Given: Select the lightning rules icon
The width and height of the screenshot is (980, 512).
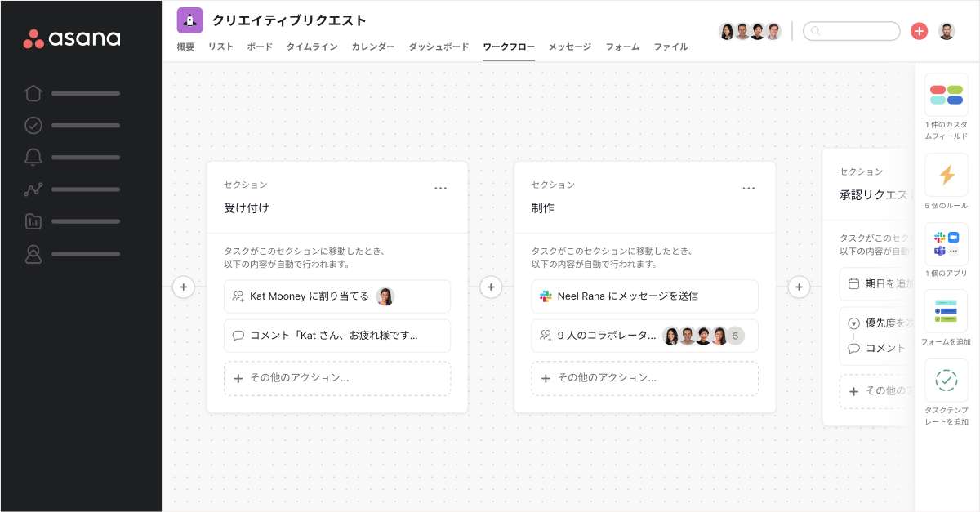Looking at the screenshot, I should point(946,175).
